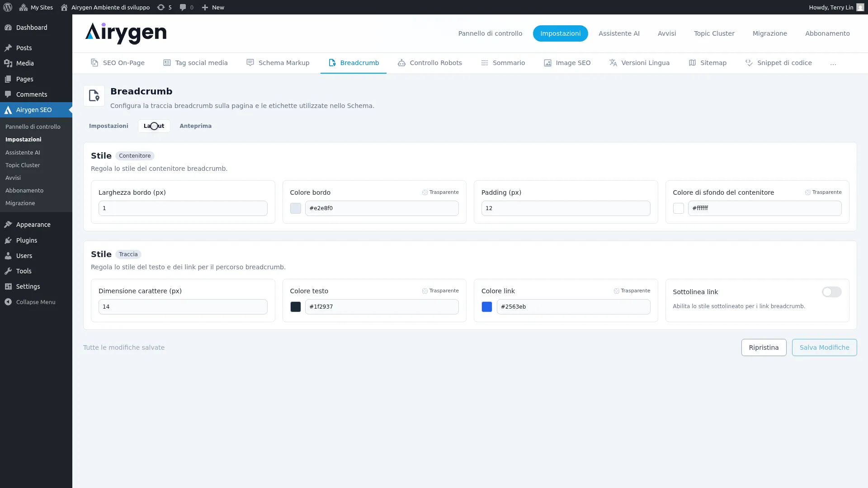Open the Colore bordo color swatch
Screen dimensions: 868x488
[x=296, y=208]
